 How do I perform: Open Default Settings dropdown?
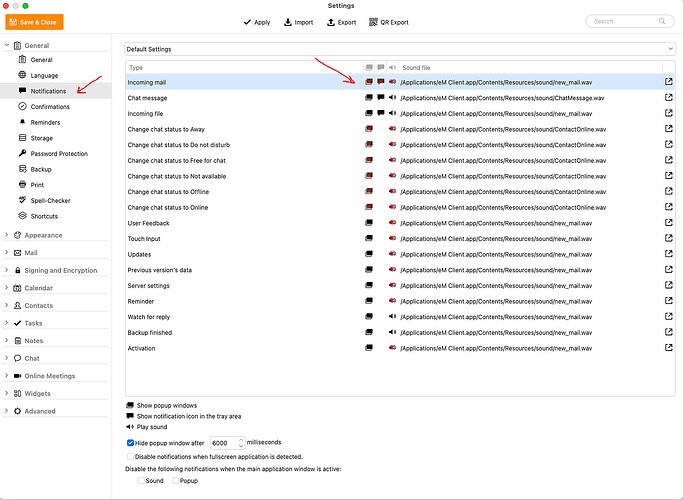[x=400, y=49]
